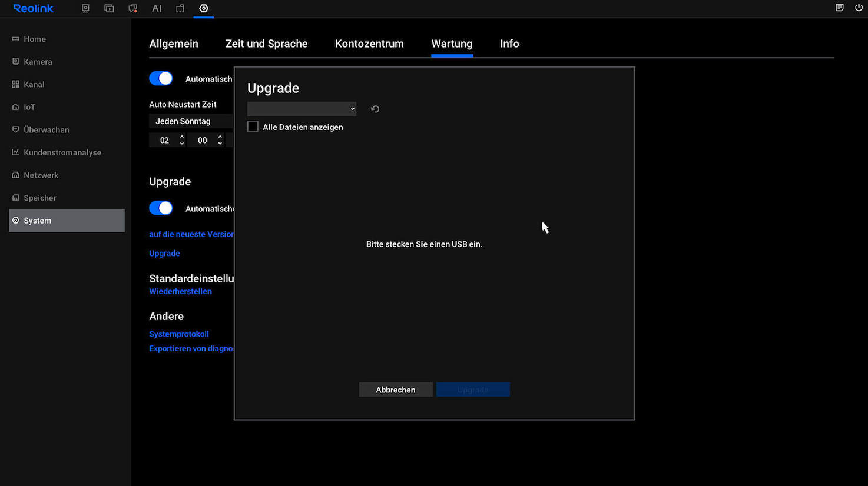Select the Wartung tab

[452, 44]
